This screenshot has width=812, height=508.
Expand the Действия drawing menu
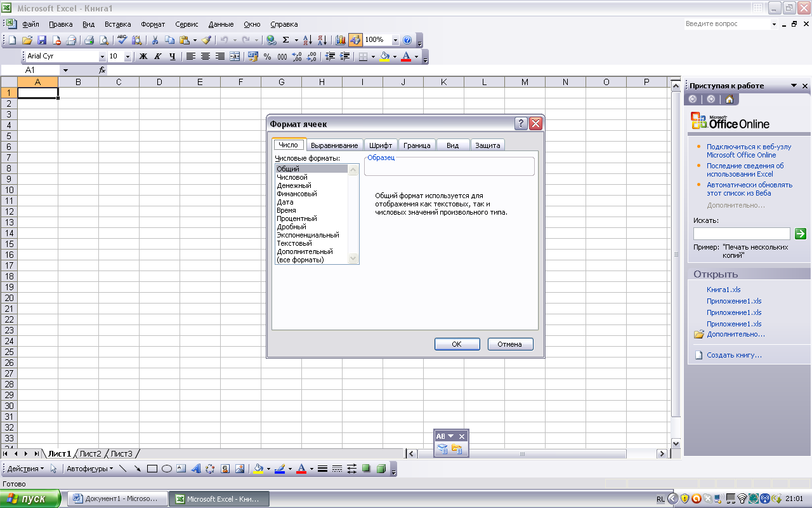[25, 469]
